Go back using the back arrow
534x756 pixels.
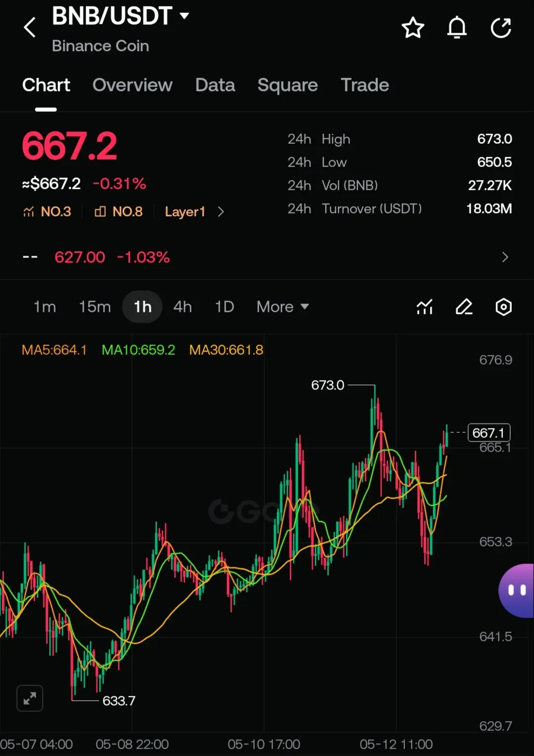30,27
